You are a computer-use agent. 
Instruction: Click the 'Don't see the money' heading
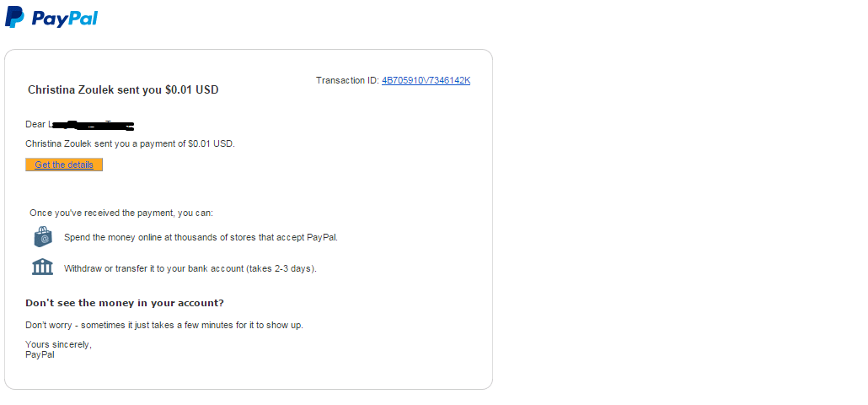(x=125, y=303)
